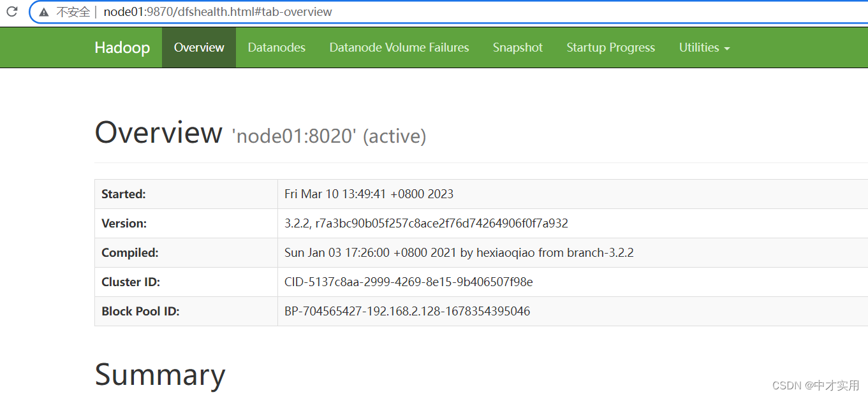This screenshot has height=397, width=868.
Task: Click the Overview 'node01:8020' (active) heading
Action: pyautogui.click(x=260, y=133)
